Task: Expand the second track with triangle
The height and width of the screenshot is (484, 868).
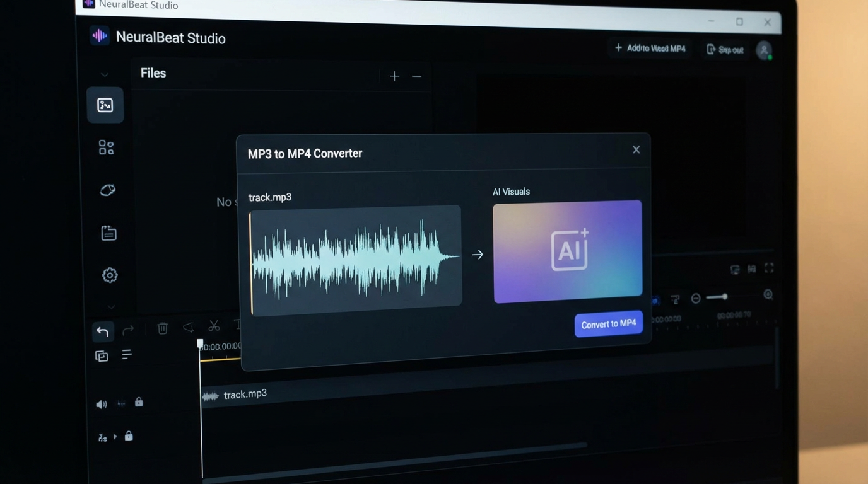Action: (x=115, y=437)
